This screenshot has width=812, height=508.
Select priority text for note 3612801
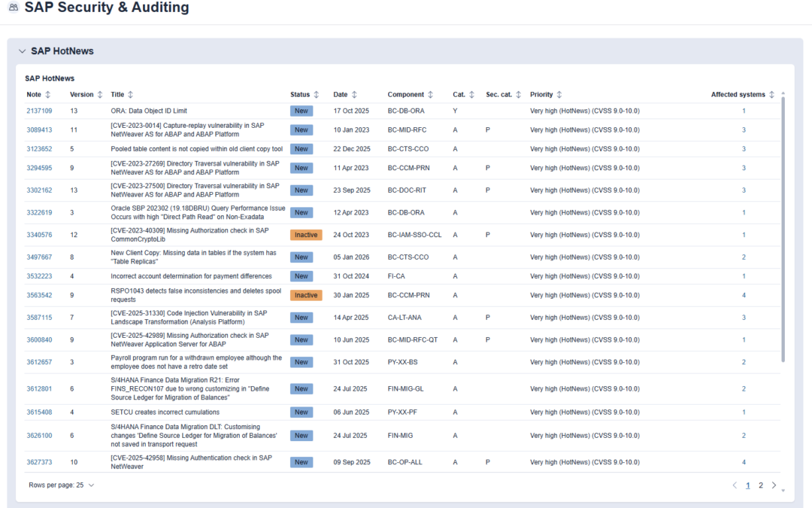point(585,389)
